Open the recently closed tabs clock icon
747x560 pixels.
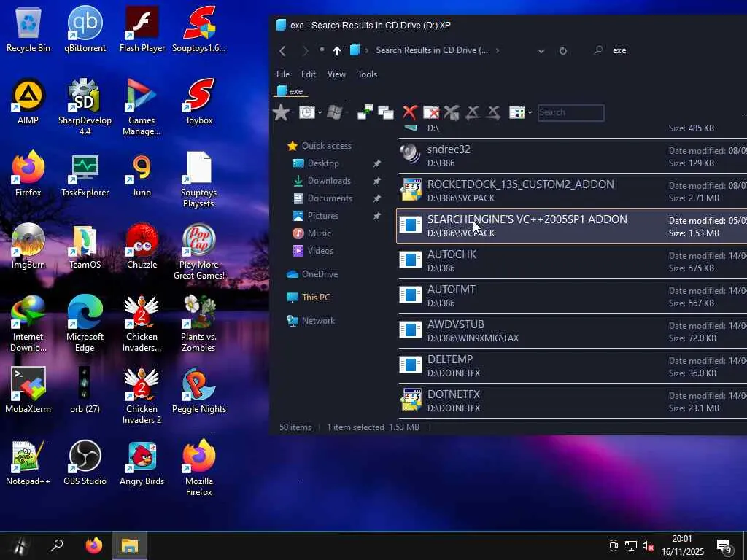[307, 112]
